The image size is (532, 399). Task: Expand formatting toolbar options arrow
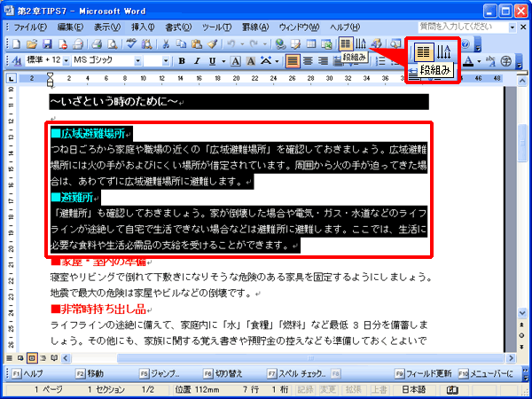pyautogui.click(x=520, y=63)
